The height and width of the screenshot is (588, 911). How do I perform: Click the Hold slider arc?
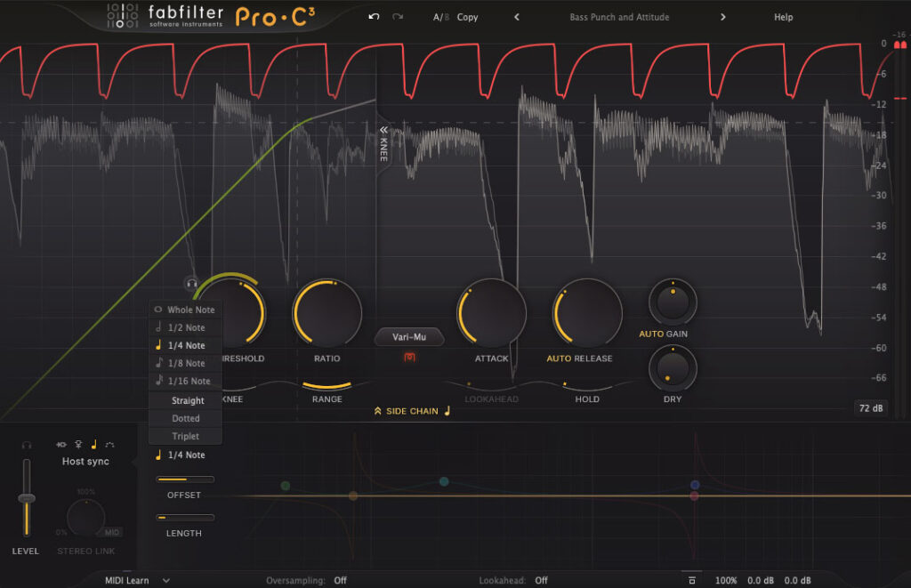click(x=587, y=386)
